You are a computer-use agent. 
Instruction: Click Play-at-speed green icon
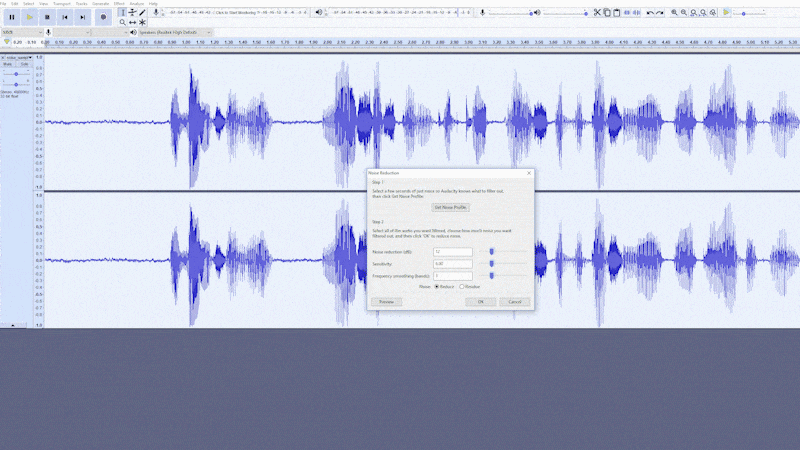click(x=726, y=12)
